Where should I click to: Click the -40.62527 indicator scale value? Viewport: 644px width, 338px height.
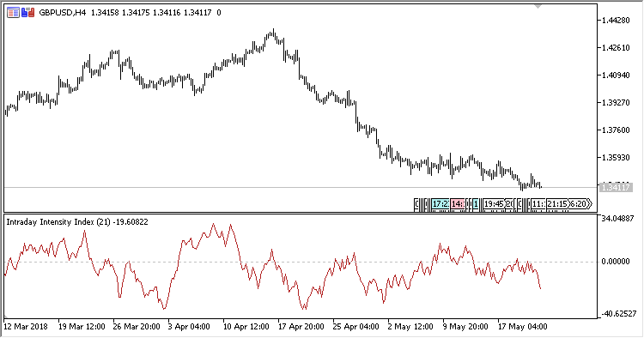tap(618, 314)
